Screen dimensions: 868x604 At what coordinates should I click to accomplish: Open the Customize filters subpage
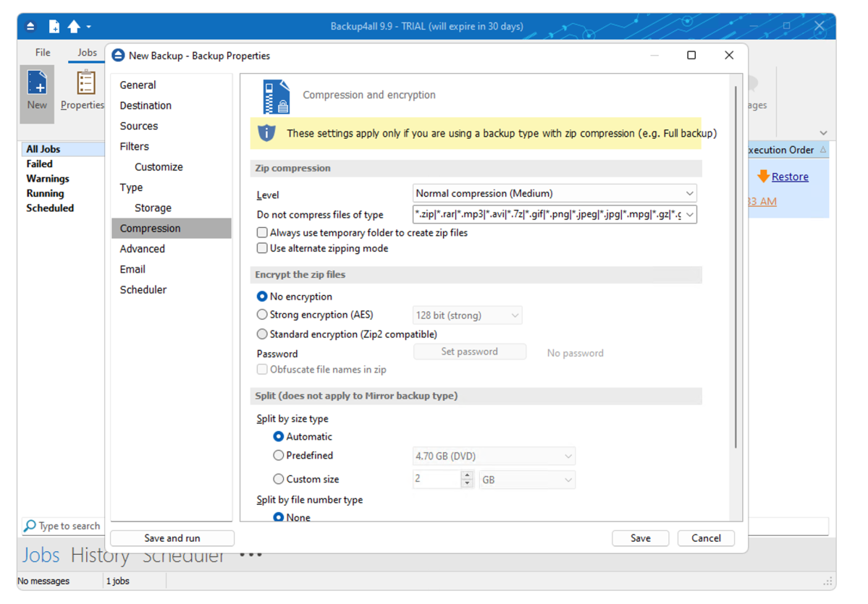pyautogui.click(x=159, y=166)
